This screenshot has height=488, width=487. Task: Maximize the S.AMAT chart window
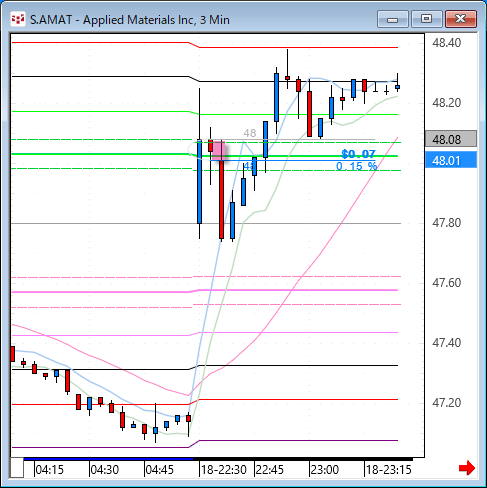coord(427,19)
